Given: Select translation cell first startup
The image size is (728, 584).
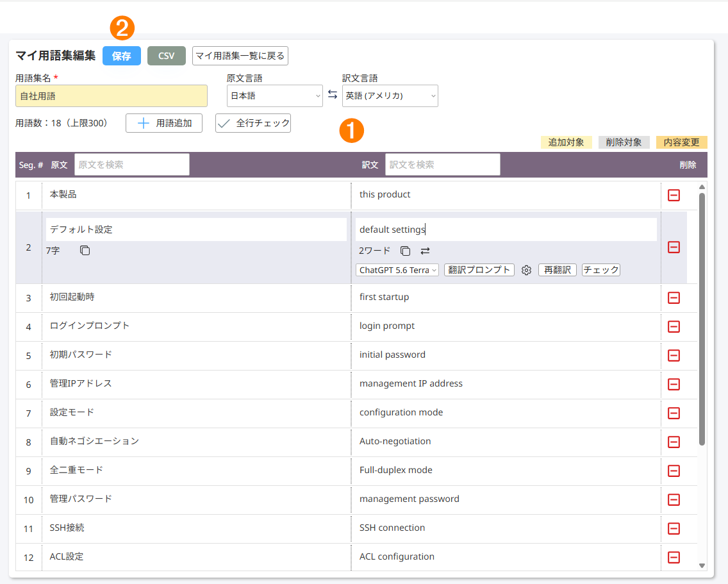Looking at the screenshot, I should pyautogui.click(x=506, y=298).
